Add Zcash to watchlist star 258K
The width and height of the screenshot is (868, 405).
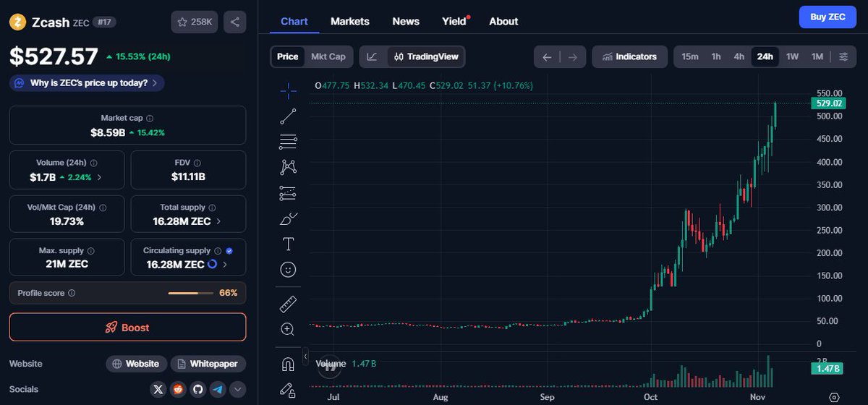195,22
